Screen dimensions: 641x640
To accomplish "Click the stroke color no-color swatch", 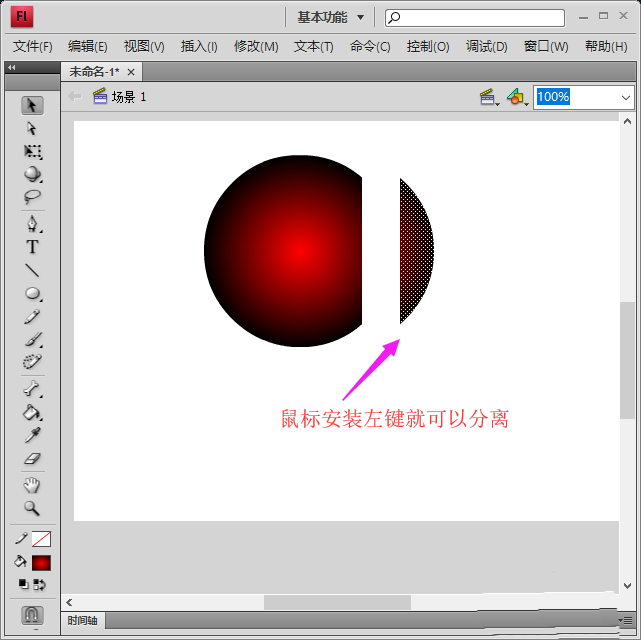I will [x=41, y=539].
